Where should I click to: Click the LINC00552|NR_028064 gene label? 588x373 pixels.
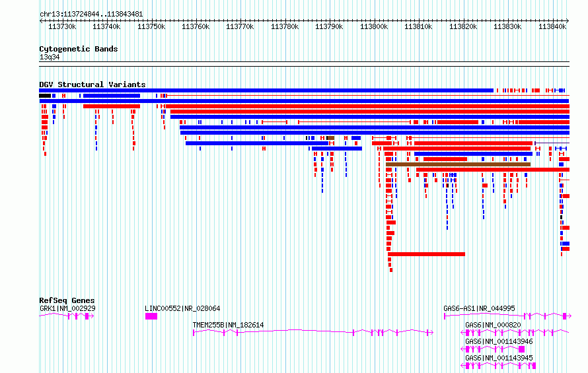coord(182,308)
